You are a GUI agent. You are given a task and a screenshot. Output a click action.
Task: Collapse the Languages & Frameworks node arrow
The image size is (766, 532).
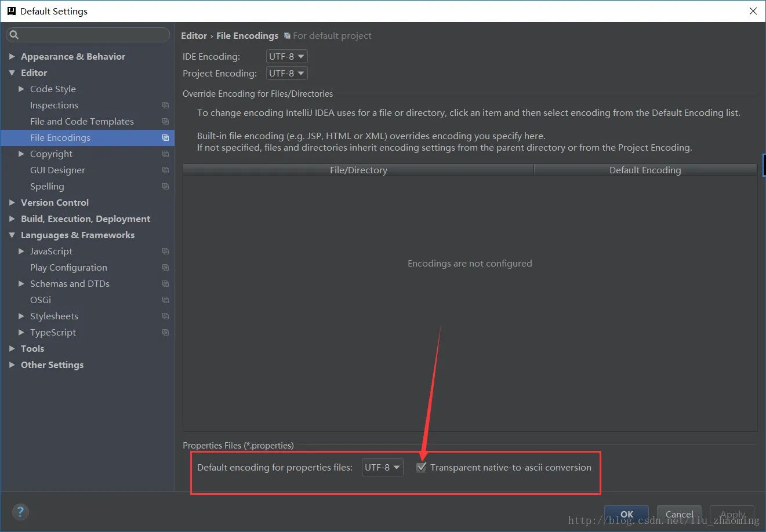point(12,235)
